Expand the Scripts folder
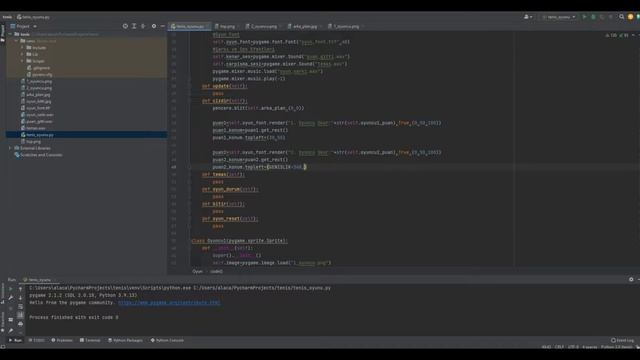640x360 pixels. point(22,61)
